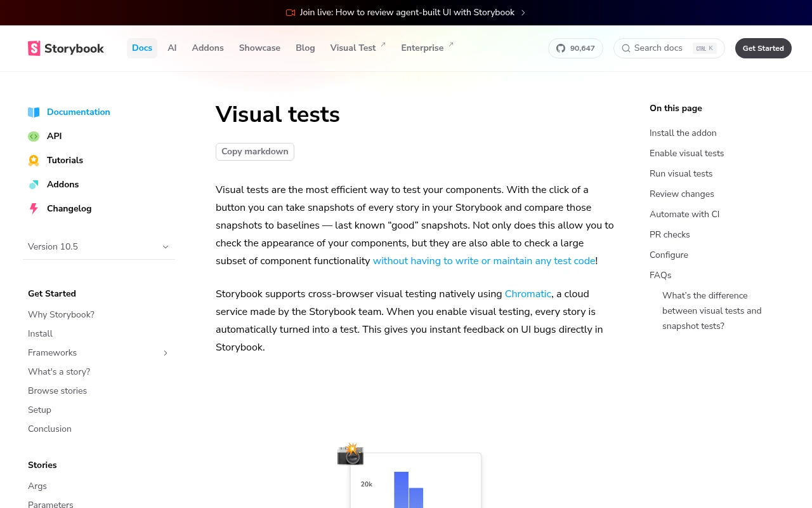Click the camera emoji on the illustration

point(350,454)
